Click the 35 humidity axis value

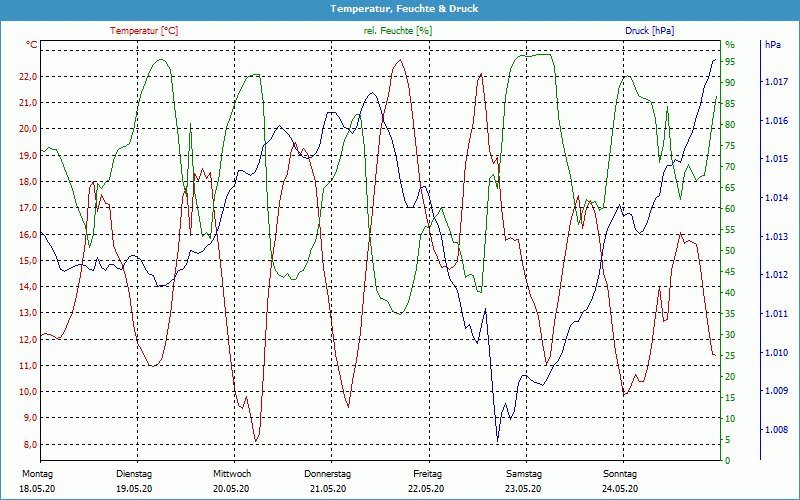730,314
